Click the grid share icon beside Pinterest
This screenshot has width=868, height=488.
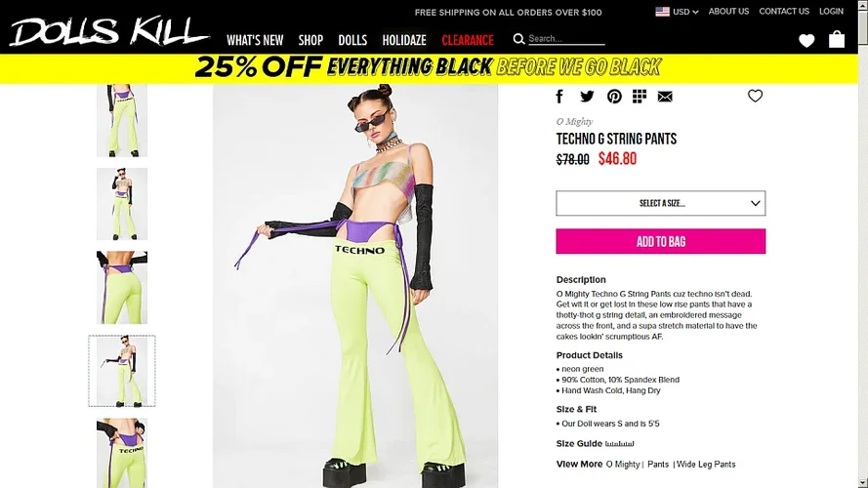tap(640, 97)
